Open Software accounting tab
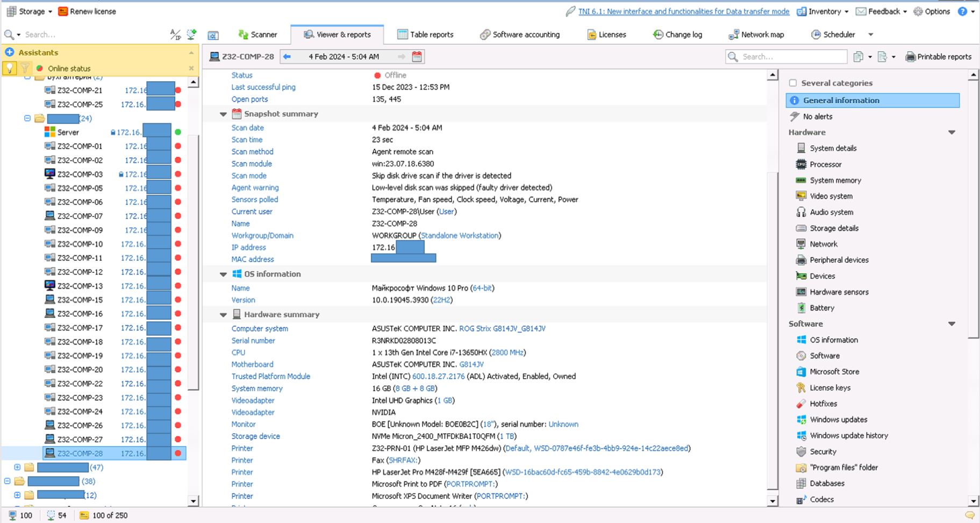The height and width of the screenshot is (523, 980). click(x=519, y=34)
